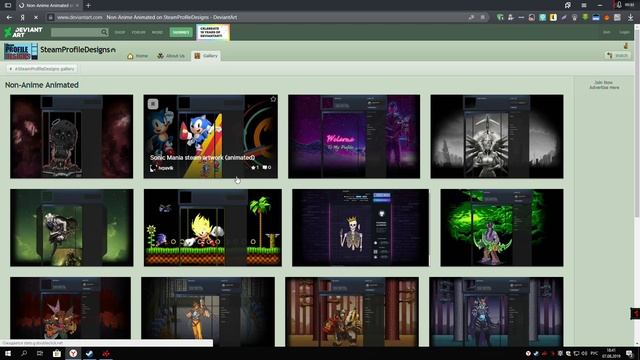Open the tab panel icon at top-left

[8, 5]
